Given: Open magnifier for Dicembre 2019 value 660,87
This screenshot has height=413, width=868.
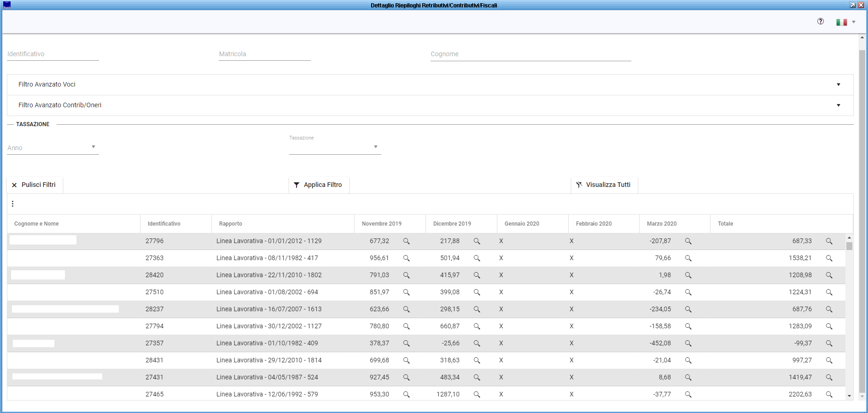Looking at the screenshot, I should (477, 326).
